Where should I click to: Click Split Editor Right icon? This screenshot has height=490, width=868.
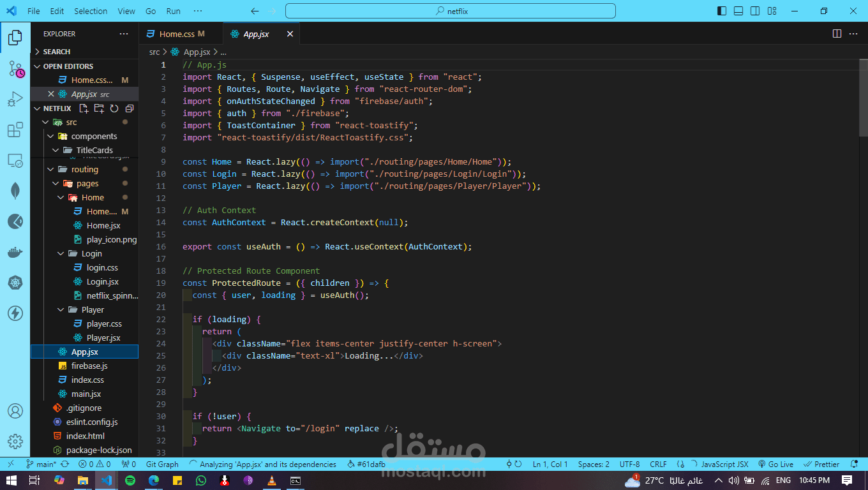click(x=837, y=34)
